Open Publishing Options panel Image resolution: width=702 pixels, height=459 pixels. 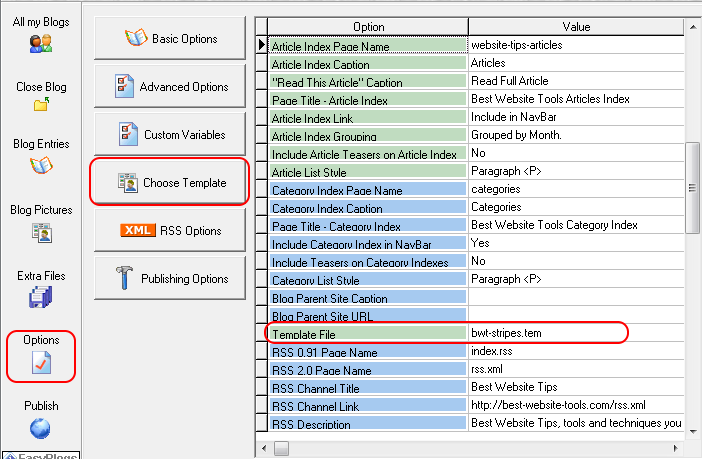pyautogui.click(x=169, y=279)
